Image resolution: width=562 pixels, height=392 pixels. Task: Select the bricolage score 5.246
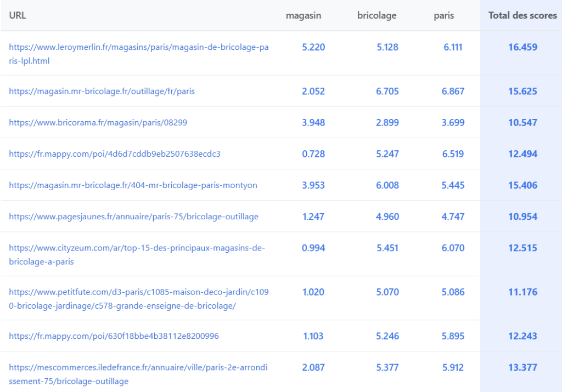(x=387, y=336)
